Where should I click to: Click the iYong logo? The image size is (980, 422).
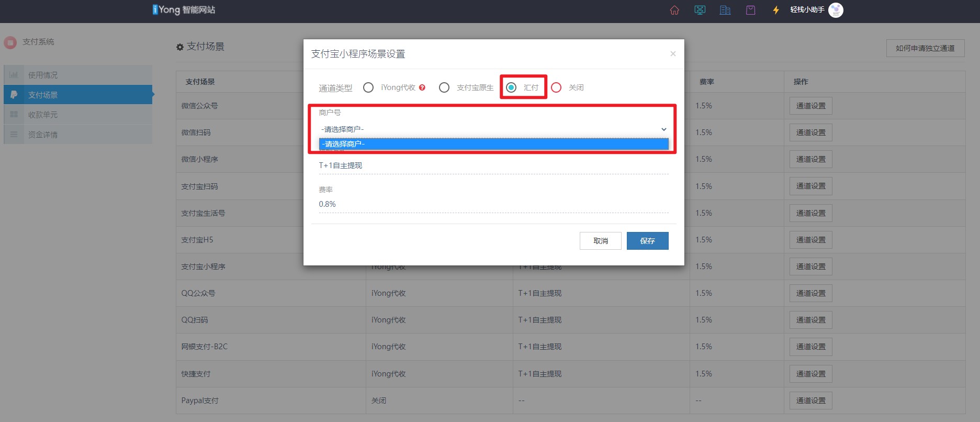(184, 9)
